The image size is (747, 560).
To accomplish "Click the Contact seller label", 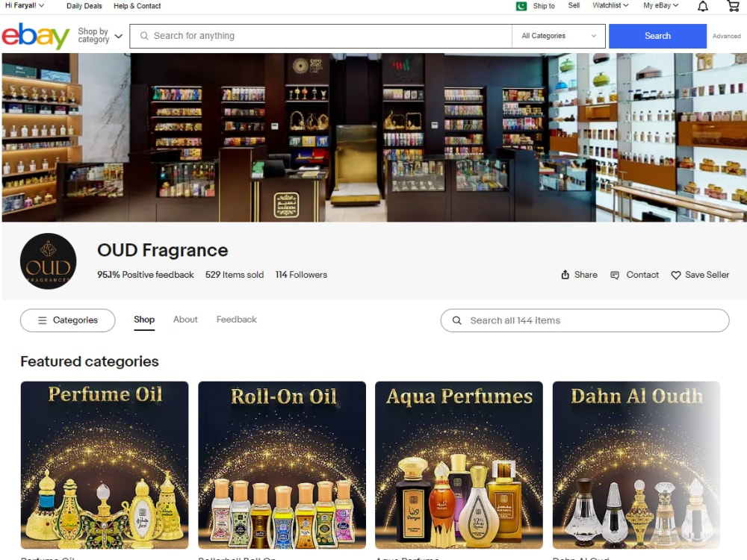I will pos(642,275).
